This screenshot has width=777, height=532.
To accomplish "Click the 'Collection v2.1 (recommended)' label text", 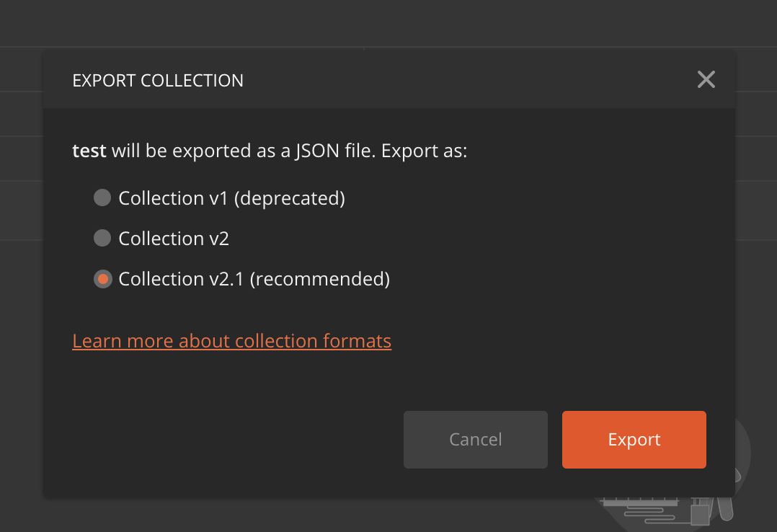I will 254,279.
